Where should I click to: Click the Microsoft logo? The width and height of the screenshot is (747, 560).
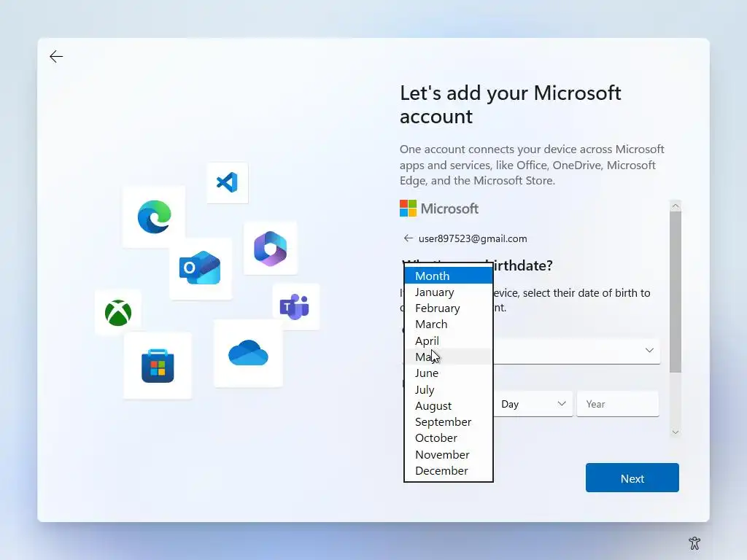point(438,209)
